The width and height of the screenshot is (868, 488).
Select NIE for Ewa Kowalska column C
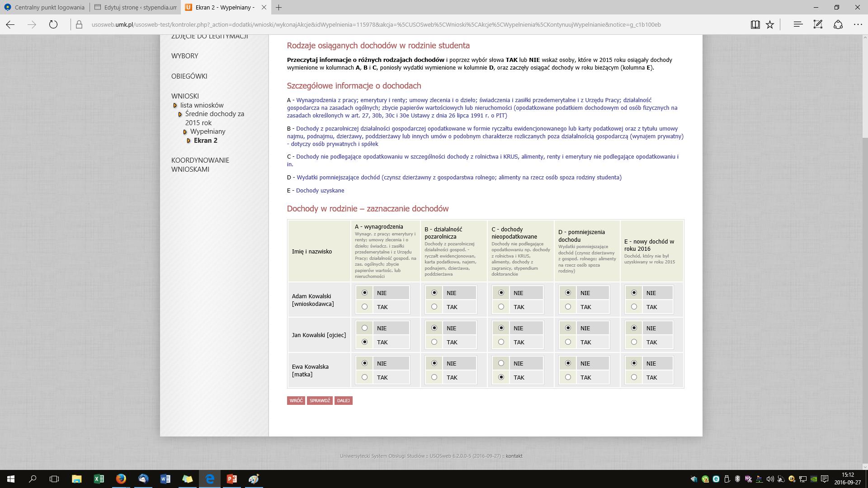pyautogui.click(x=501, y=363)
